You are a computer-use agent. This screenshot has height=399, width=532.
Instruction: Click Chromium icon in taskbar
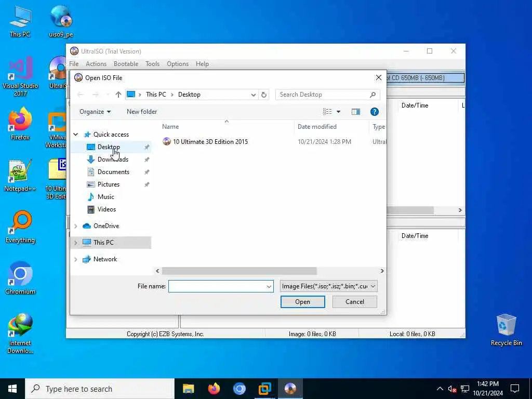click(239, 389)
